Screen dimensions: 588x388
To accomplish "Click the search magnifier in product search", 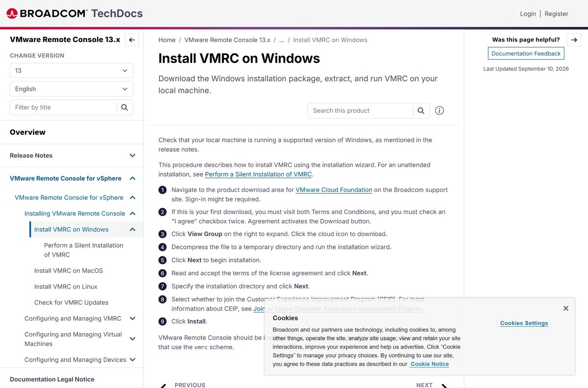I will coord(421,111).
